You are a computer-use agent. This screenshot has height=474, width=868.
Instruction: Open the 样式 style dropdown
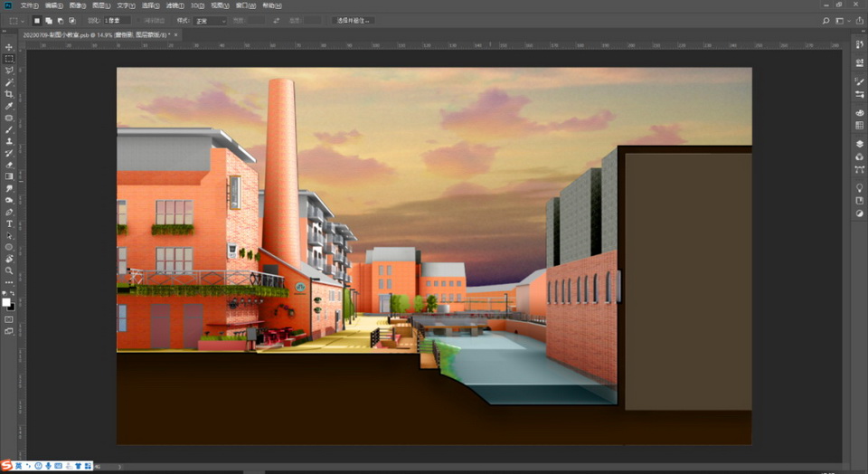210,20
